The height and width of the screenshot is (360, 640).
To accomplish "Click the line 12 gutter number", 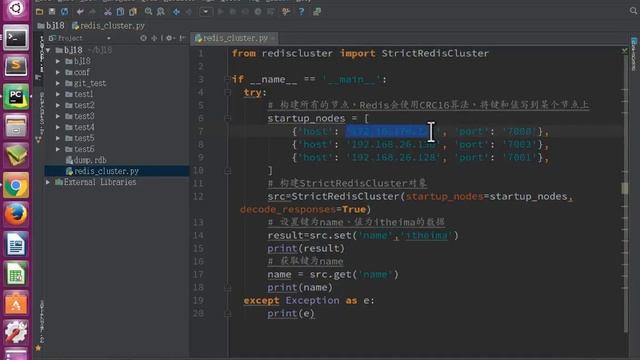I will [198, 196].
